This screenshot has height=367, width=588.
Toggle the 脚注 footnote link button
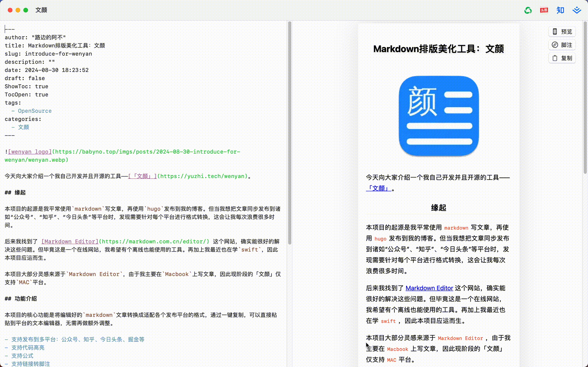pos(562,45)
